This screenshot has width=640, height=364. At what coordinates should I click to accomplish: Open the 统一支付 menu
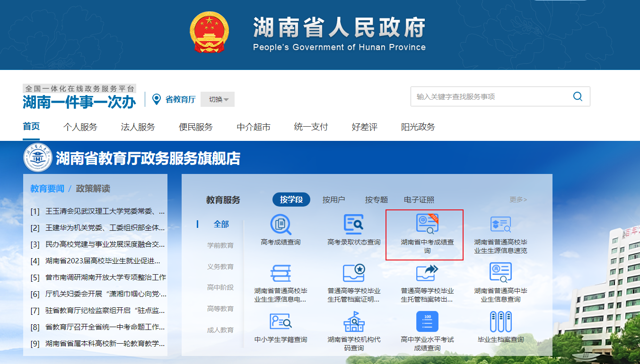(311, 127)
